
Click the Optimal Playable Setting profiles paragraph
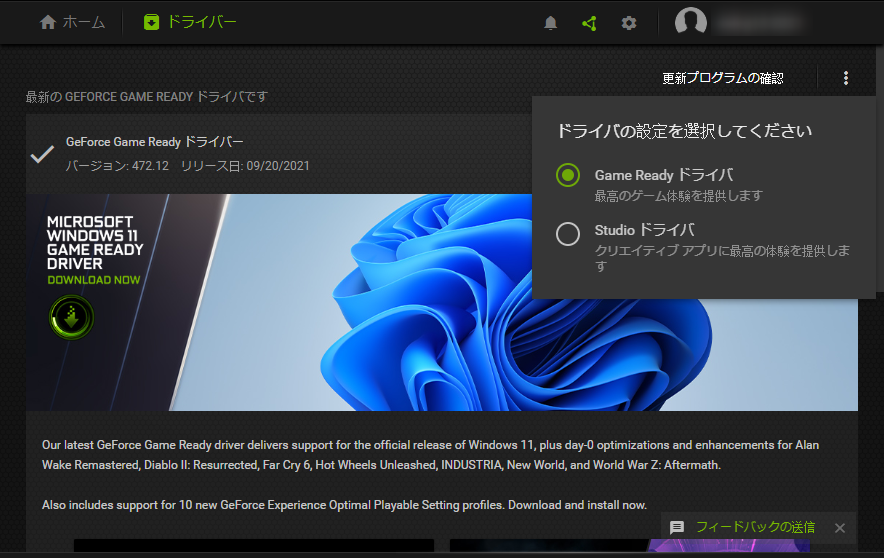[344, 505]
